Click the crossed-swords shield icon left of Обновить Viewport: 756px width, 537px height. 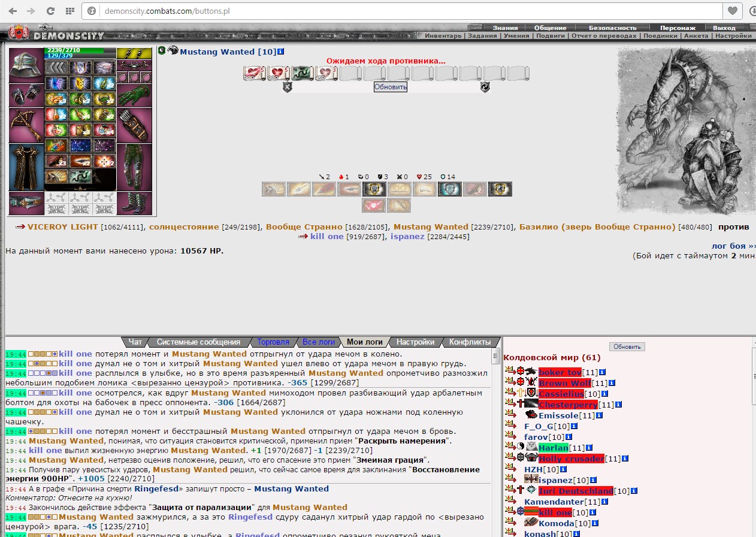287,87
